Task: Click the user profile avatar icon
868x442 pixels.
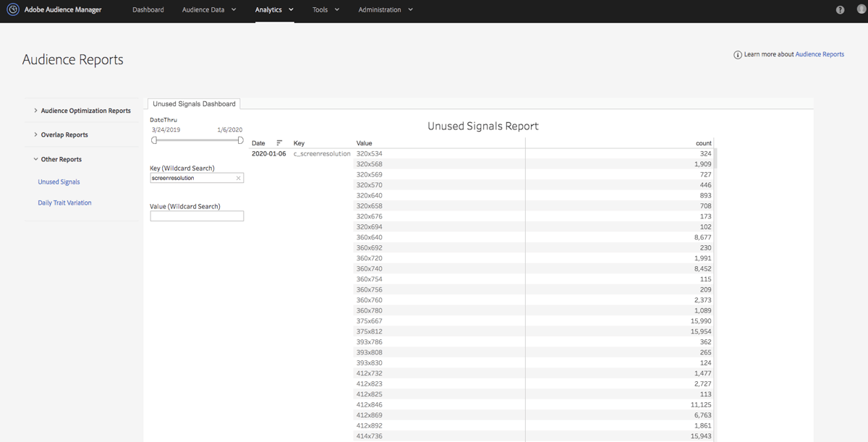Action: click(x=860, y=10)
